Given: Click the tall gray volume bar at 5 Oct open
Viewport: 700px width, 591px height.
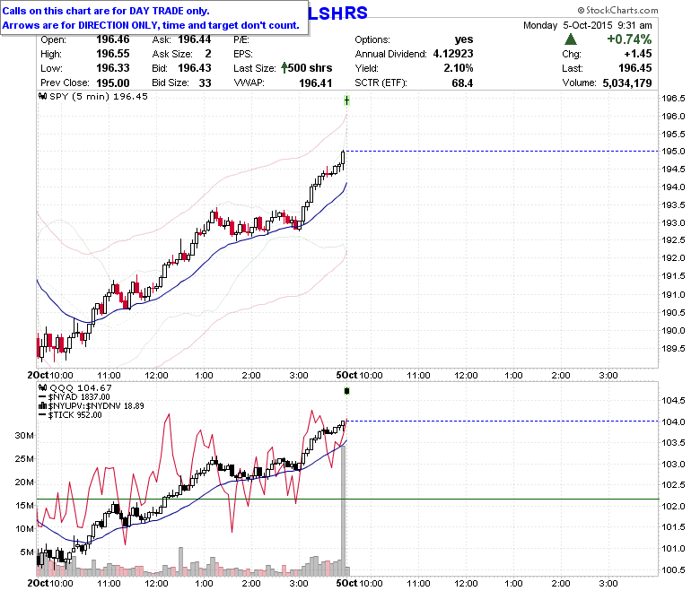Looking at the screenshot, I should pos(344,509).
